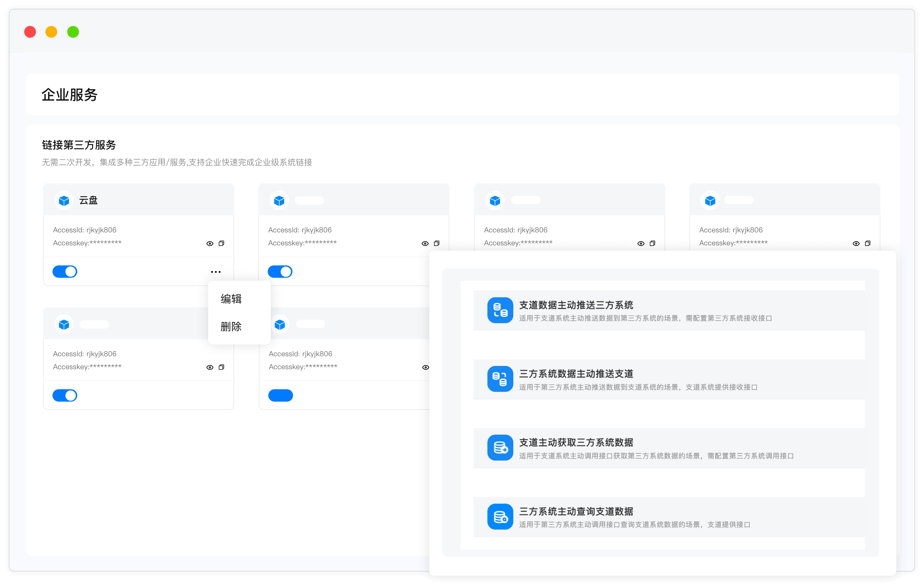Show the hidden Accesskey on the 云盘 card

pos(210,243)
